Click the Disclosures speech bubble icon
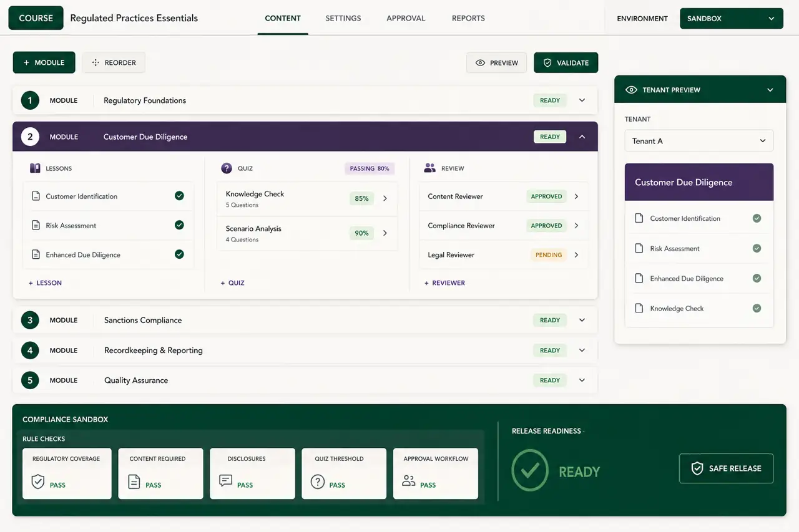 (225, 481)
